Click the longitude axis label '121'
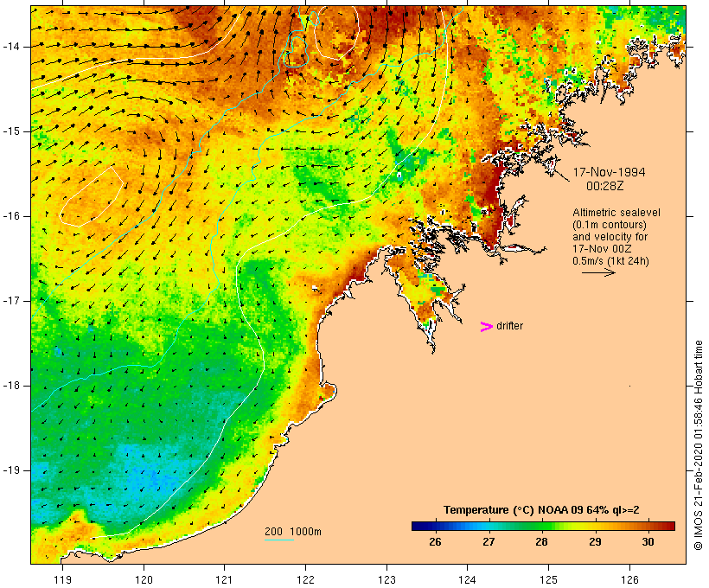The width and height of the screenshot is (709, 588). [x=224, y=579]
